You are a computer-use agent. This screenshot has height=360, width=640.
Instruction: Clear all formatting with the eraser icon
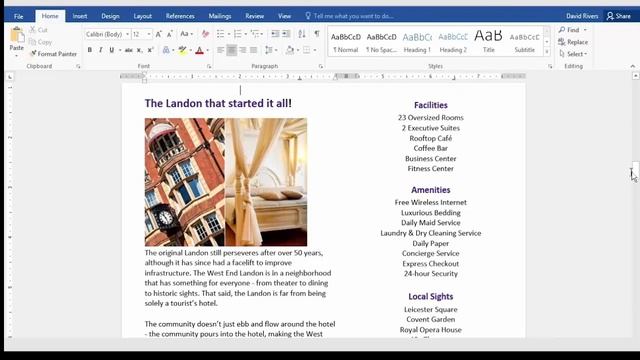coord(205,34)
